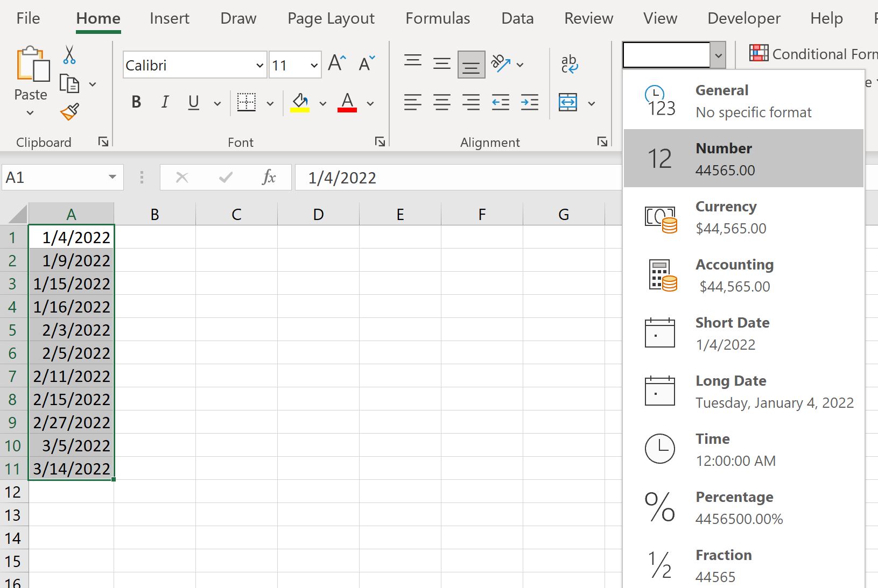Viewport: 878px width, 588px height.
Task: Click the Copy icon in Clipboard group
Action: pyautogui.click(x=71, y=83)
